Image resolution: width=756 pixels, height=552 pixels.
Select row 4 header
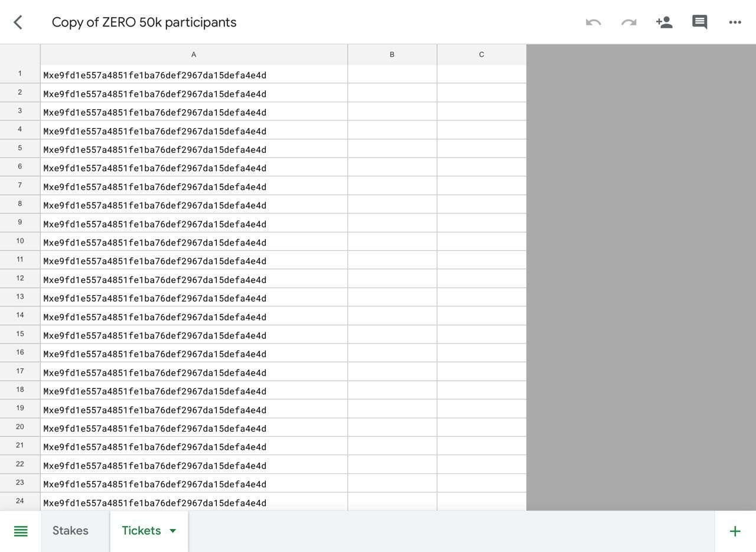[20, 130]
